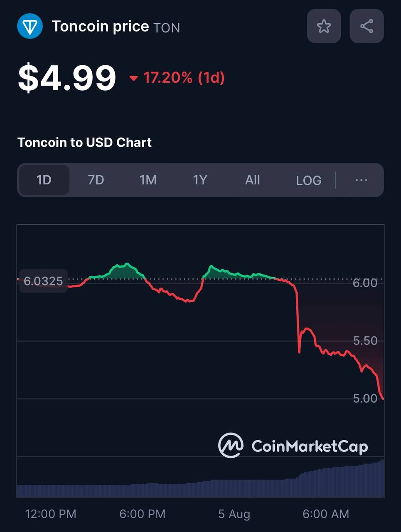Switch to the 7D chart range

click(96, 180)
